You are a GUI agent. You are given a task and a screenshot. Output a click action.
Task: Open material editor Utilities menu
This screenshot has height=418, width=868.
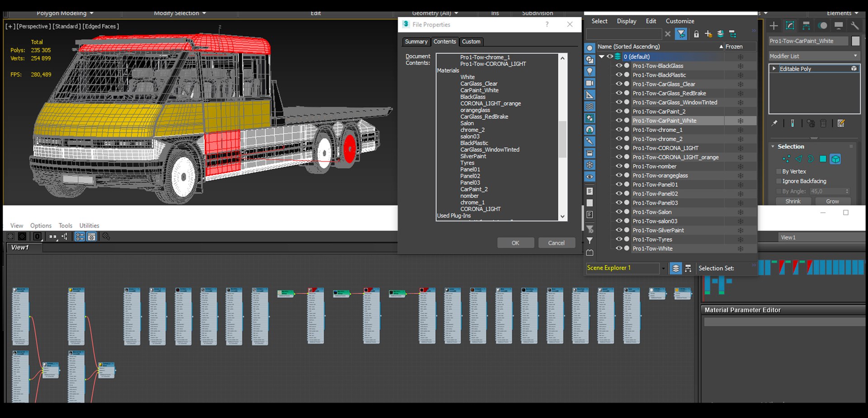coord(89,226)
